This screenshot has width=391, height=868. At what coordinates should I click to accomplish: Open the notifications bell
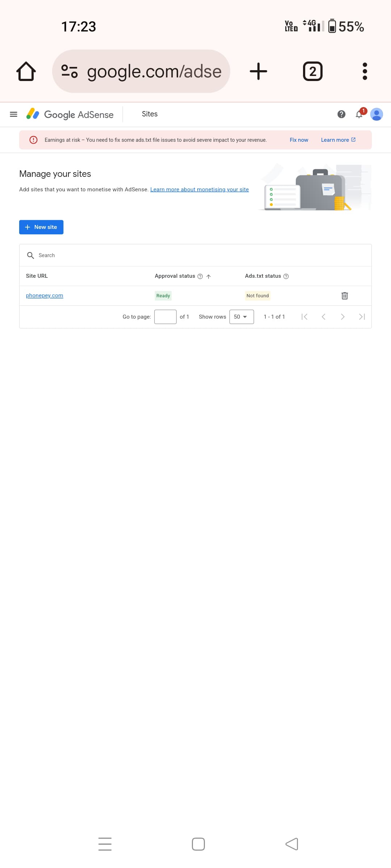pos(359,114)
